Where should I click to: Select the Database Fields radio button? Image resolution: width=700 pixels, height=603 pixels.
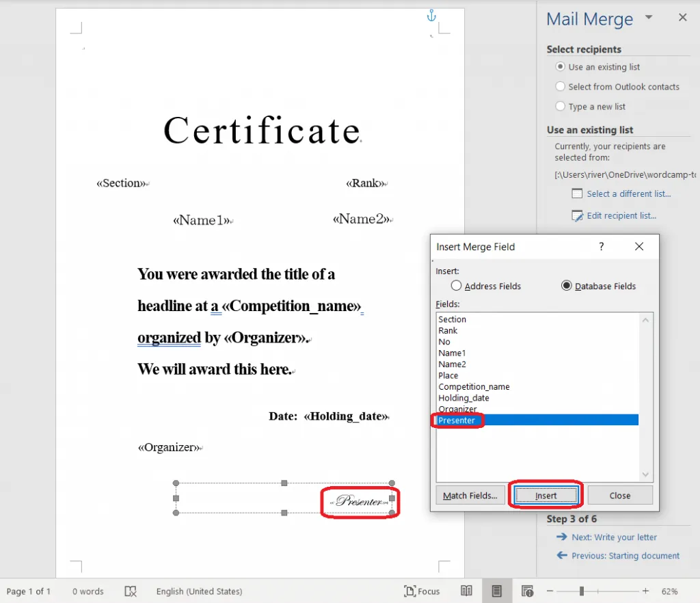(x=566, y=286)
